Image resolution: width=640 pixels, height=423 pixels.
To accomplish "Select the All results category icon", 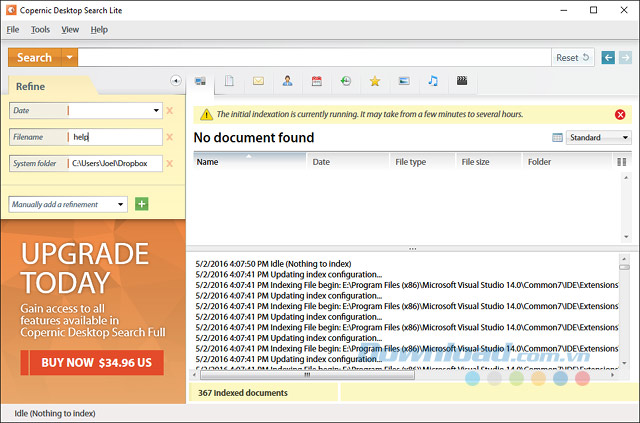I will click(x=200, y=81).
